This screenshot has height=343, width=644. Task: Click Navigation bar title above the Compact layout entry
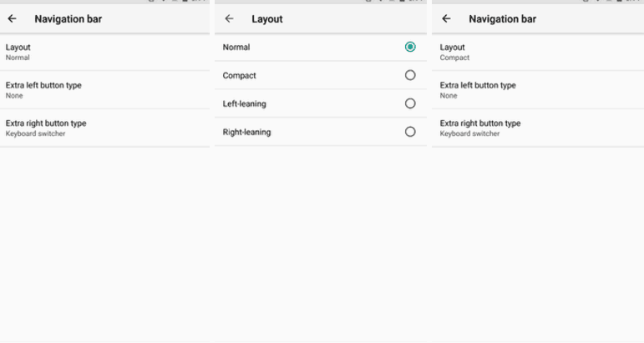coord(502,19)
